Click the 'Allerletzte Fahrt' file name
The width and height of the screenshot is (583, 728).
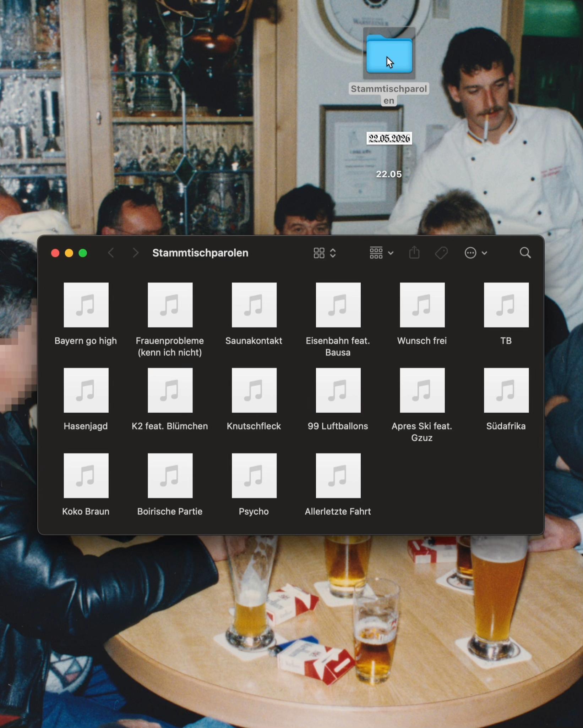click(x=338, y=512)
